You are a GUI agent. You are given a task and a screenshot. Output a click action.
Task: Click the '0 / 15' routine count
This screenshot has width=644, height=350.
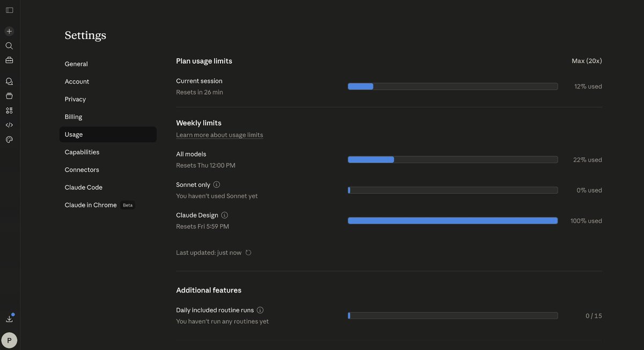pos(594,316)
